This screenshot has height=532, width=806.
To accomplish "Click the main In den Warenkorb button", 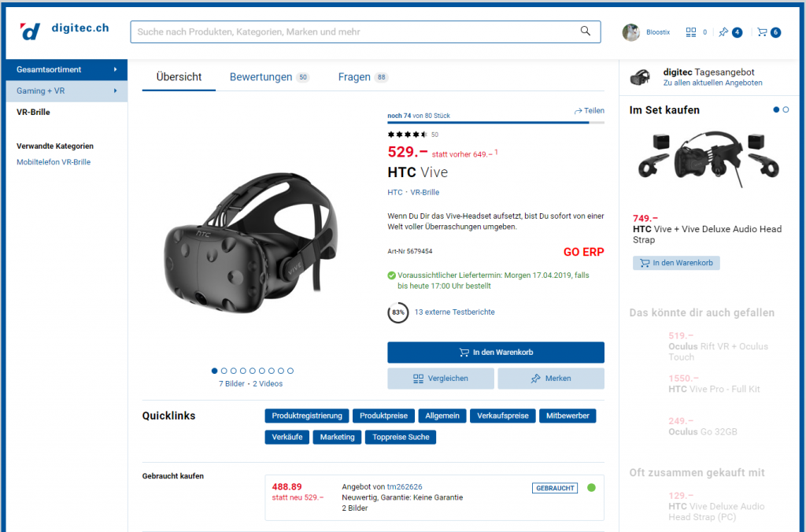I will point(496,353).
